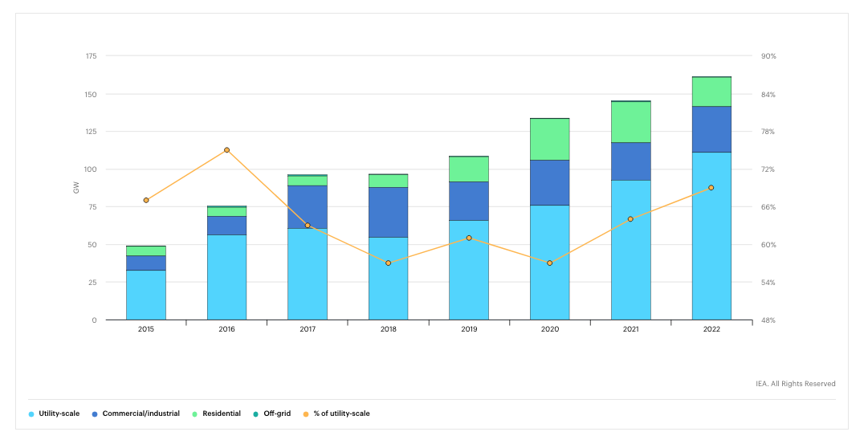The height and width of the screenshot is (440, 868).
Task: Click the 2020 orange line data point
Action: (550, 263)
